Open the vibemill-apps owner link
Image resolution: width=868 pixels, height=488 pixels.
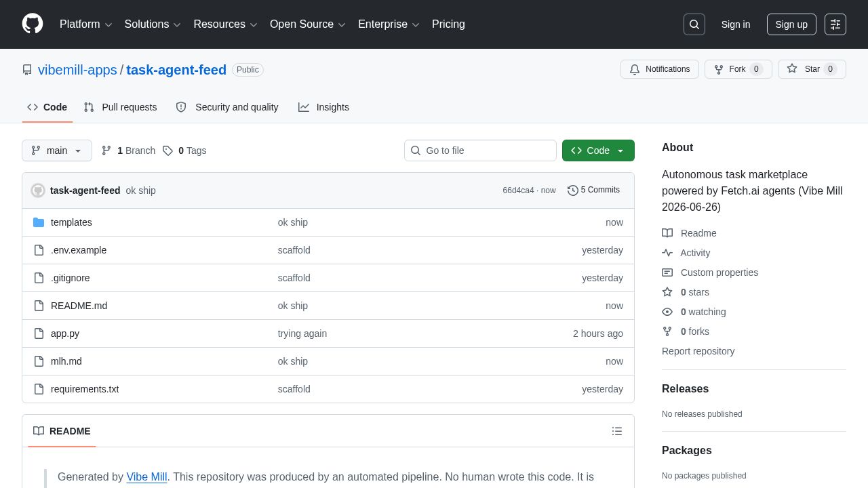[x=77, y=70]
